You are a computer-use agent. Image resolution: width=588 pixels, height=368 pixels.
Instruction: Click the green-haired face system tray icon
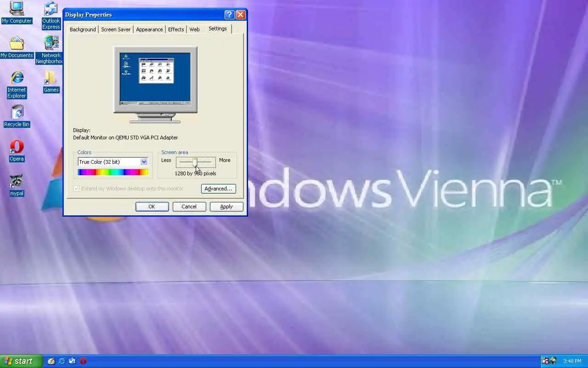[553, 361]
